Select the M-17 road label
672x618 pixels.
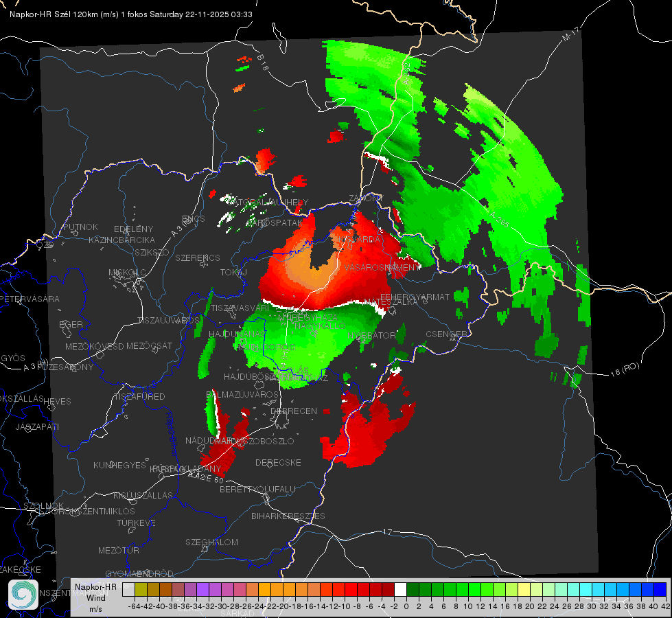[570, 34]
